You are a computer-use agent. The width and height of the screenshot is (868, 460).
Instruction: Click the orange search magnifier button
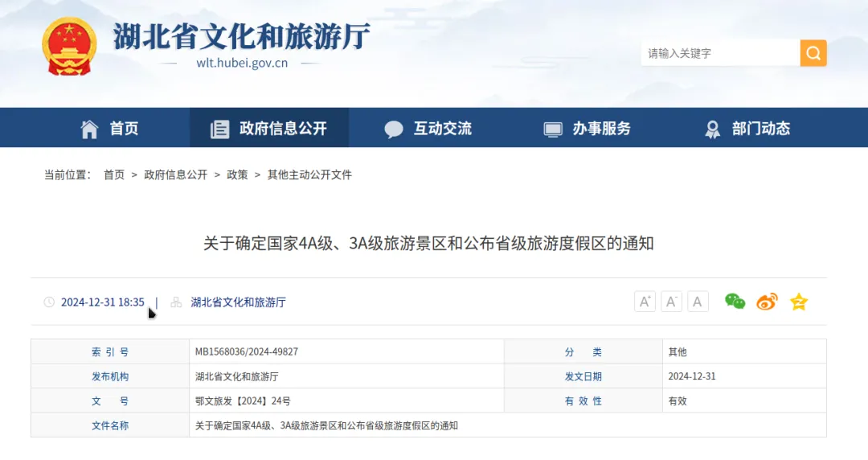click(x=813, y=53)
